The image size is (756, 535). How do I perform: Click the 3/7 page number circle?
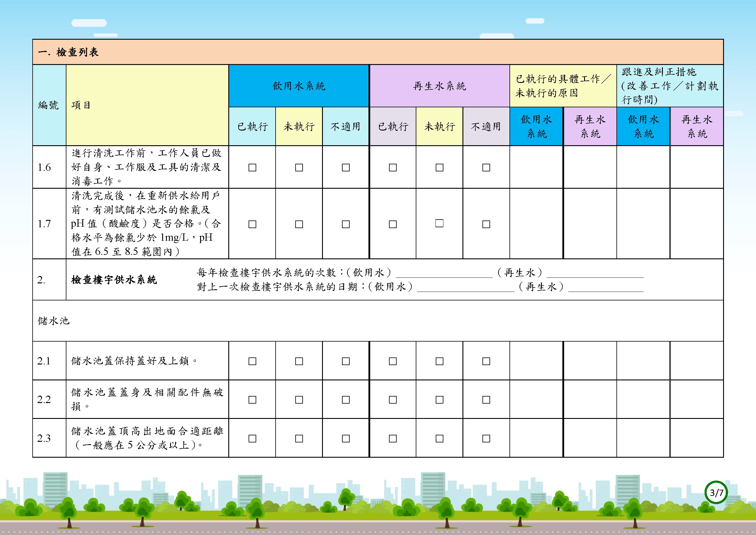click(x=716, y=492)
